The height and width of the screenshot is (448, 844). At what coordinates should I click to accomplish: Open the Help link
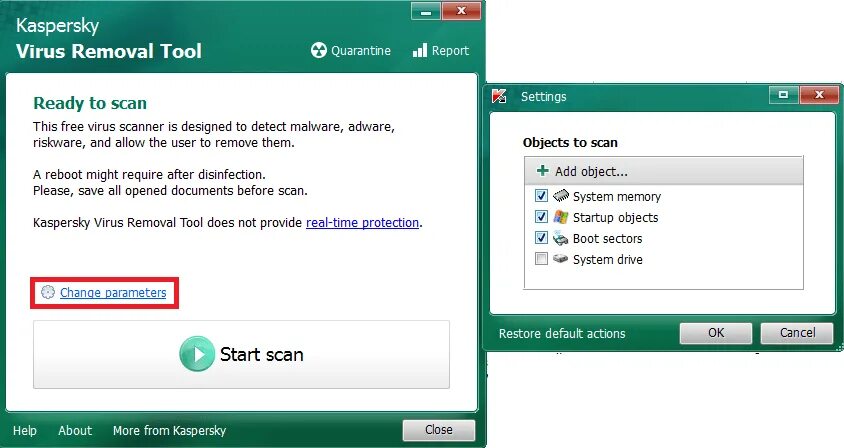(25, 430)
